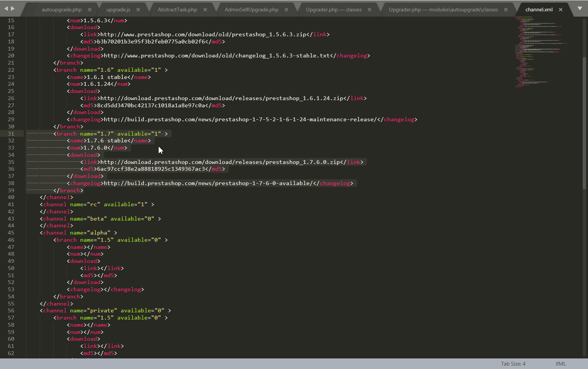Close the channel.xml tab
The height and width of the screenshot is (369, 588).
pyautogui.click(x=560, y=10)
